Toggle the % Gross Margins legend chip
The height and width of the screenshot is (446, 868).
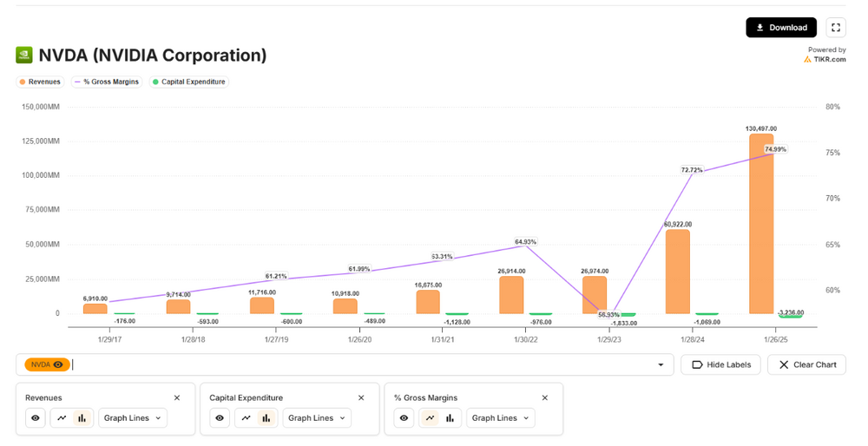coord(107,82)
